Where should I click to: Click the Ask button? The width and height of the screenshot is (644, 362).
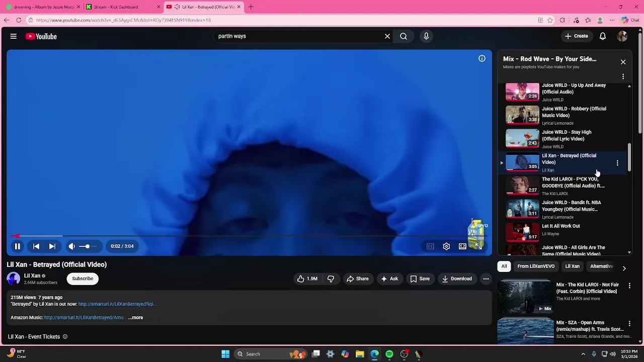[389, 279]
